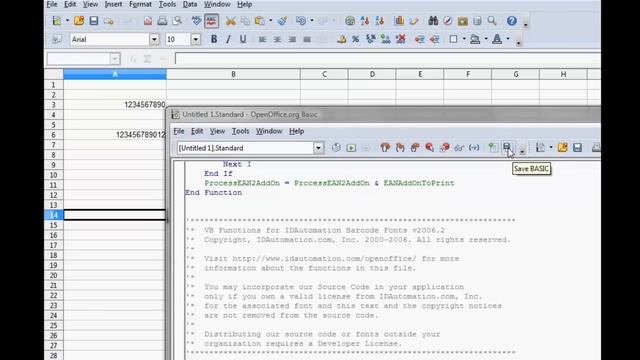Open Calc Insert menu
This screenshot has height=360, width=640.
pyautogui.click(x=113, y=4)
